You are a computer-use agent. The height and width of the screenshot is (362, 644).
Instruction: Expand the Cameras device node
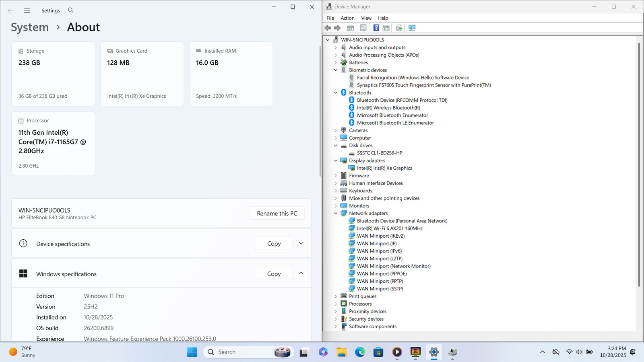336,130
